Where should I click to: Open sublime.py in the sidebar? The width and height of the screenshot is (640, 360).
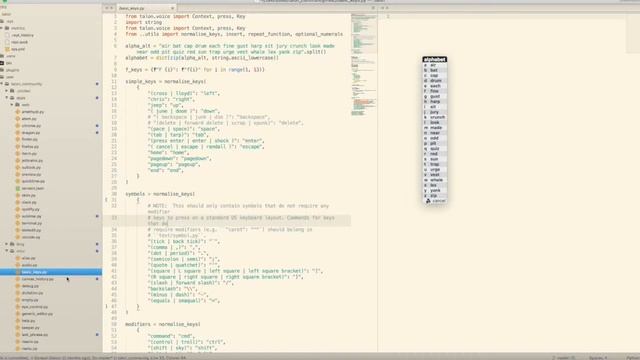tap(31, 216)
